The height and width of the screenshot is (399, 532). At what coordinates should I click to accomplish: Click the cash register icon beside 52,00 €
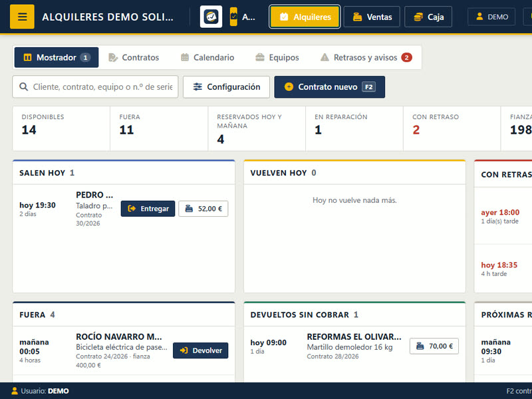pos(189,209)
